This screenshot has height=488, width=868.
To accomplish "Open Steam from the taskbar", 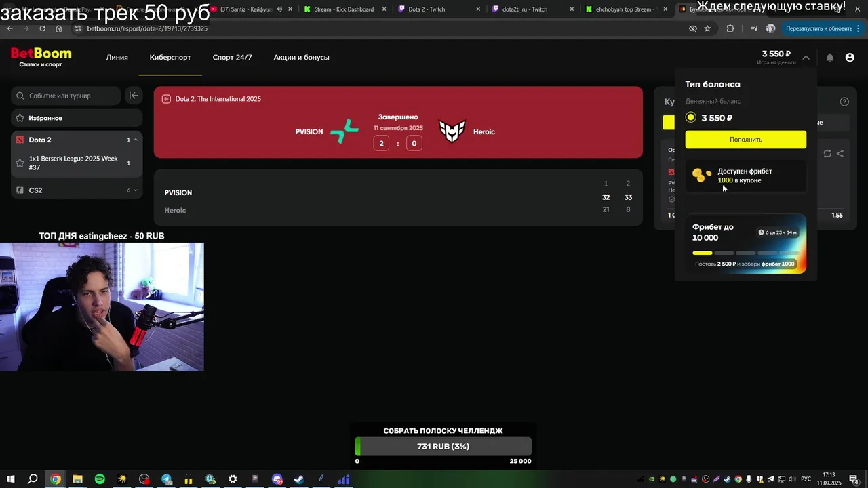I will 298,479.
